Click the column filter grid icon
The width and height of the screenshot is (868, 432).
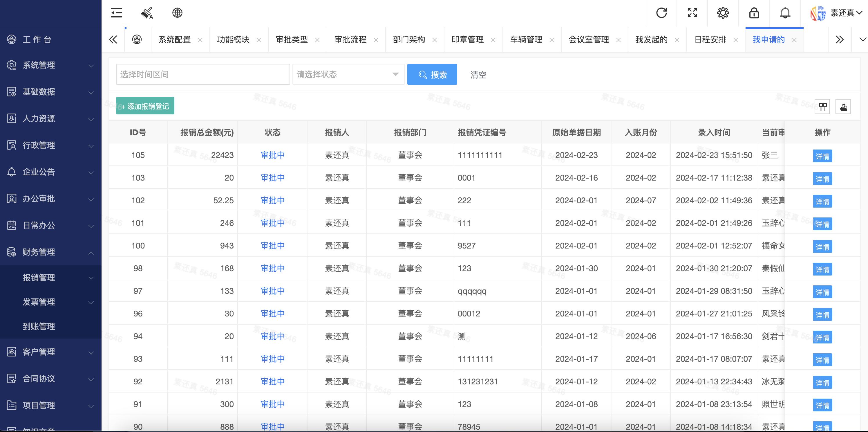click(822, 107)
